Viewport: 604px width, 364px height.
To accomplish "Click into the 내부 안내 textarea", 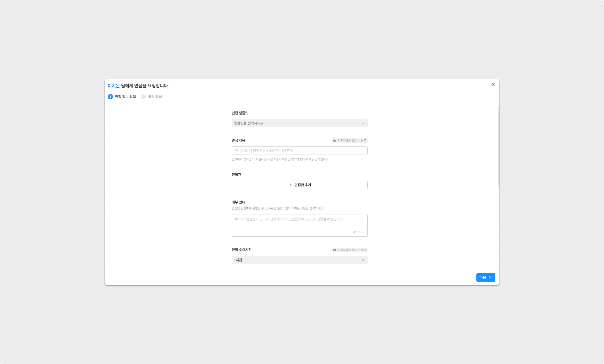I will coord(299,224).
